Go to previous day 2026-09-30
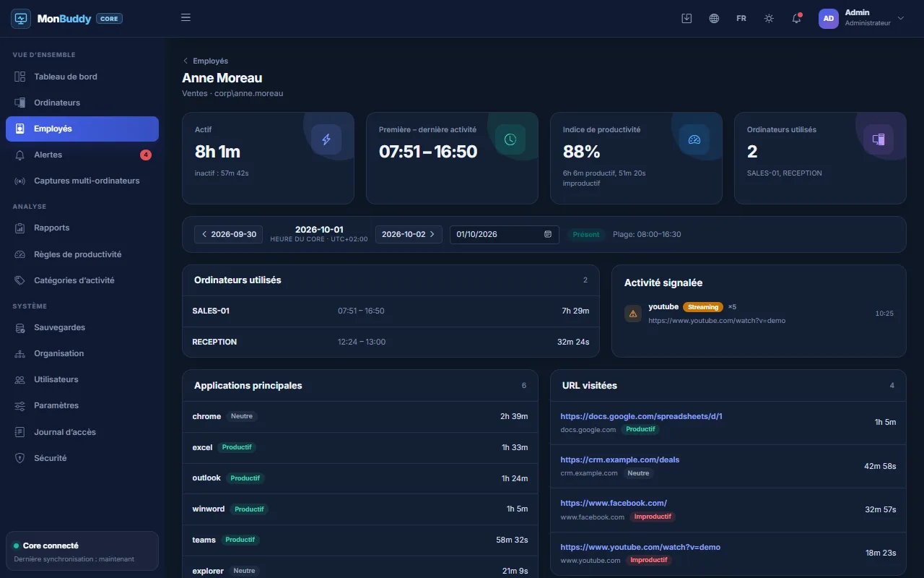This screenshot has height=578, width=924. point(229,234)
